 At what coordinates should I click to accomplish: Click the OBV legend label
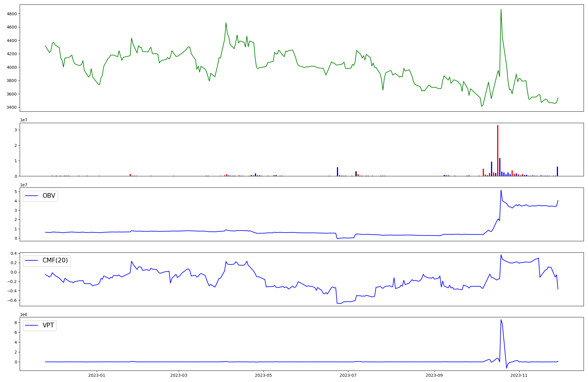coord(49,196)
